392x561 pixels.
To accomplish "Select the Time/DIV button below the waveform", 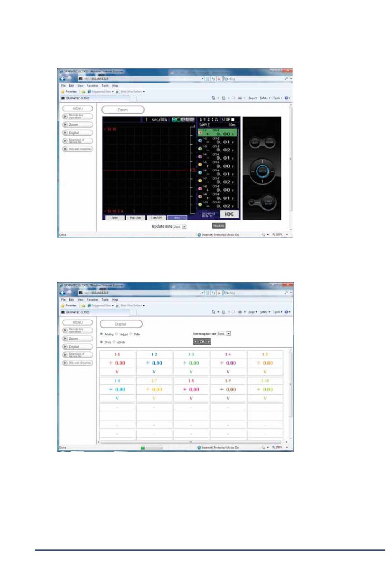I will pos(156,218).
